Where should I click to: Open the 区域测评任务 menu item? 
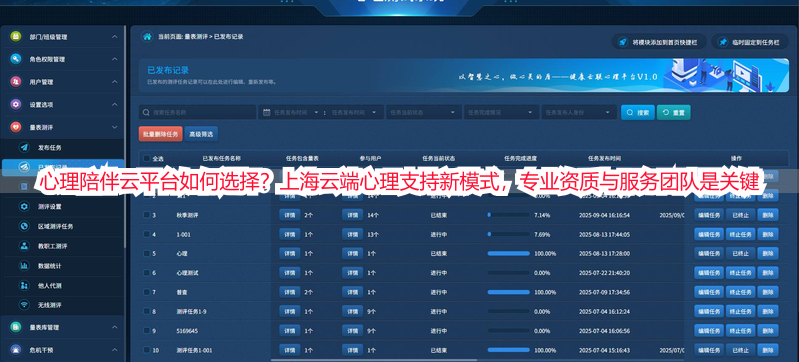coord(62,226)
